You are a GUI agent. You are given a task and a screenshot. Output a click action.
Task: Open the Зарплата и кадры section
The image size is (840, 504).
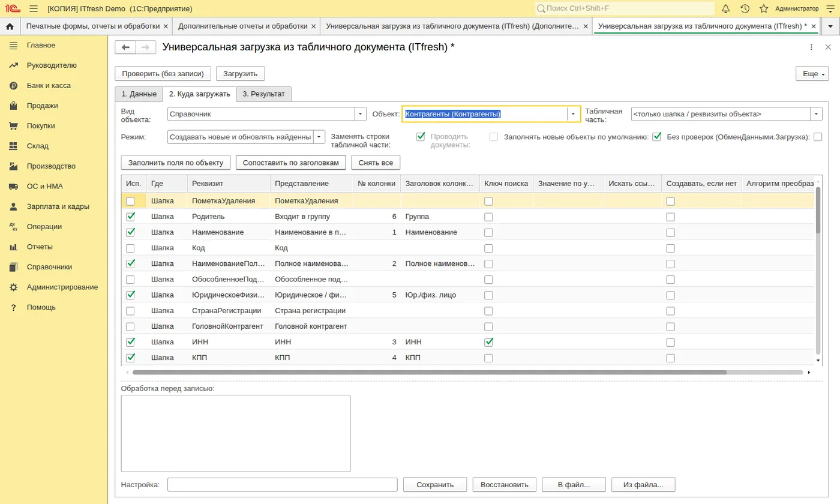pos(58,206)
